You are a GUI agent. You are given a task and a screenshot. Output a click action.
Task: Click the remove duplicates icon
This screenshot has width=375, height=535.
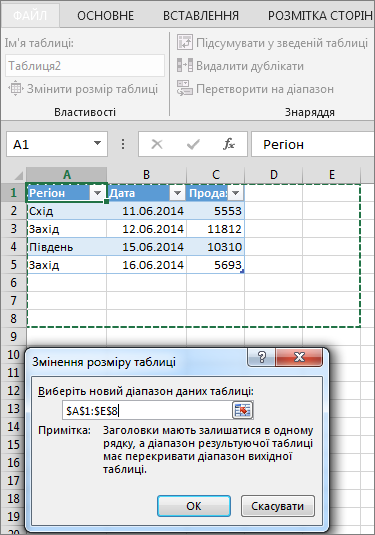tap(185, 66)
